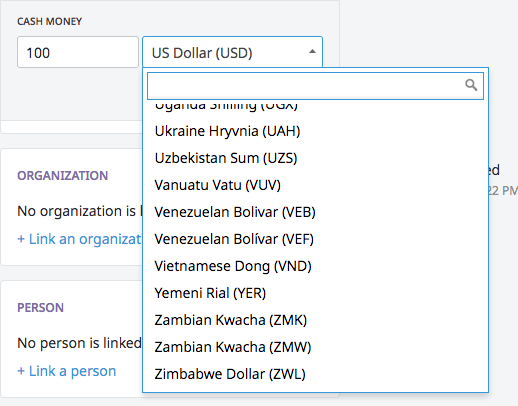
Task: Select Uzbekistan Sum (UZS)
Action: [x=315, y=158]
